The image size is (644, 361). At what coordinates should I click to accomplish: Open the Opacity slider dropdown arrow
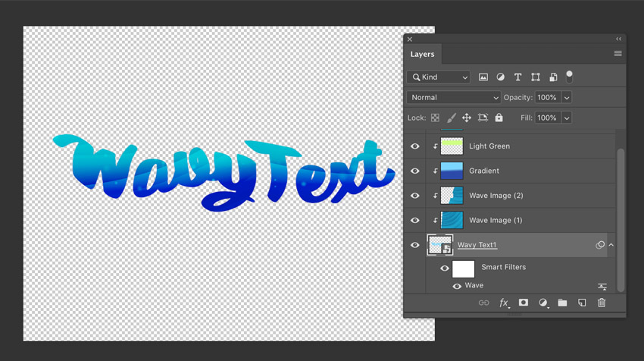coord(567,98)
